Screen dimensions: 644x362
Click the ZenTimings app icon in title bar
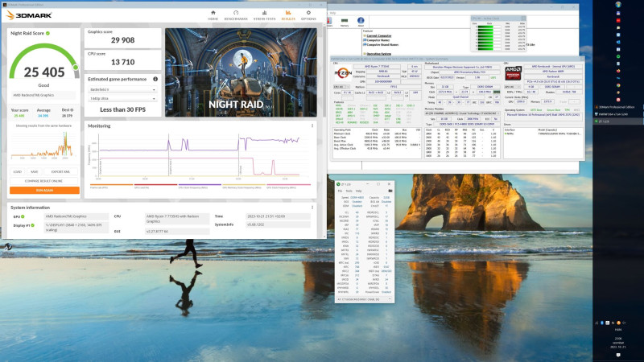click(338, 184)
